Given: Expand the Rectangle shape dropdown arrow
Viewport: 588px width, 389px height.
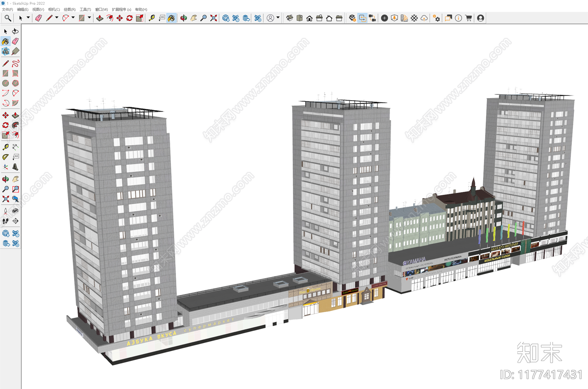Looking at the screenshot, I should point(89,18).
